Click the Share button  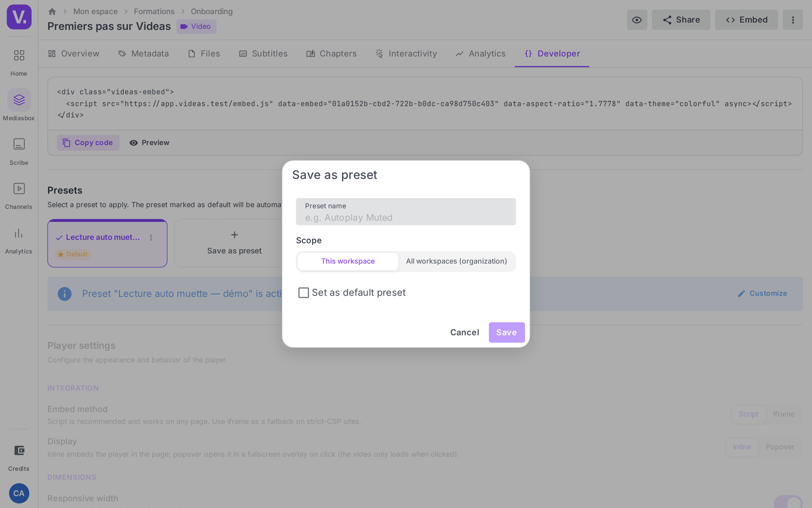coord(681,20)
